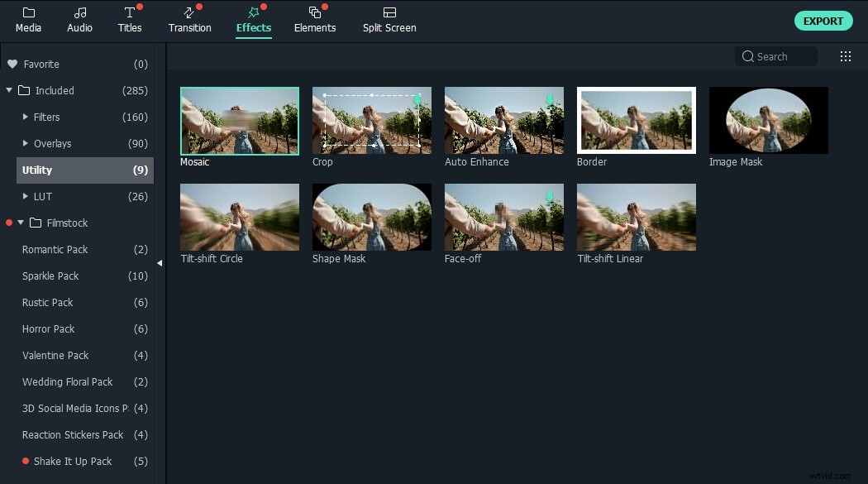Screen dimensions: 868x484
Task: Open the Sparkle Pack
Action: tap(50, 276)
